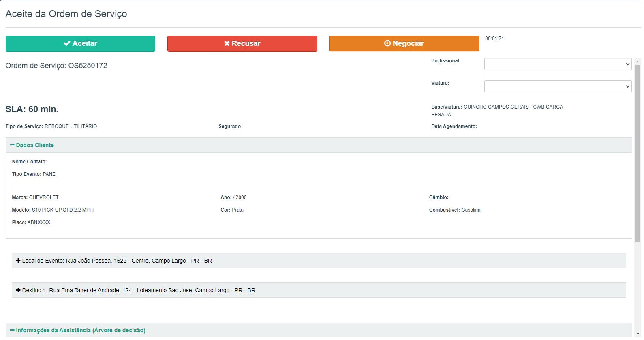Click the vertical scrollbar thumb
This screenshot has height=340, width=644.
(638, 153)
